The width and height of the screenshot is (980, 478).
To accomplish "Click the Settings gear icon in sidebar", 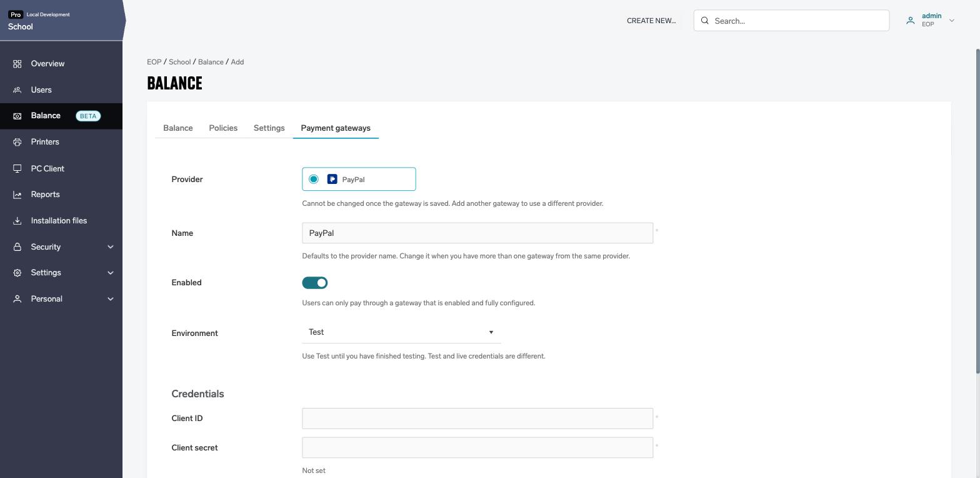I will (17, 273).
